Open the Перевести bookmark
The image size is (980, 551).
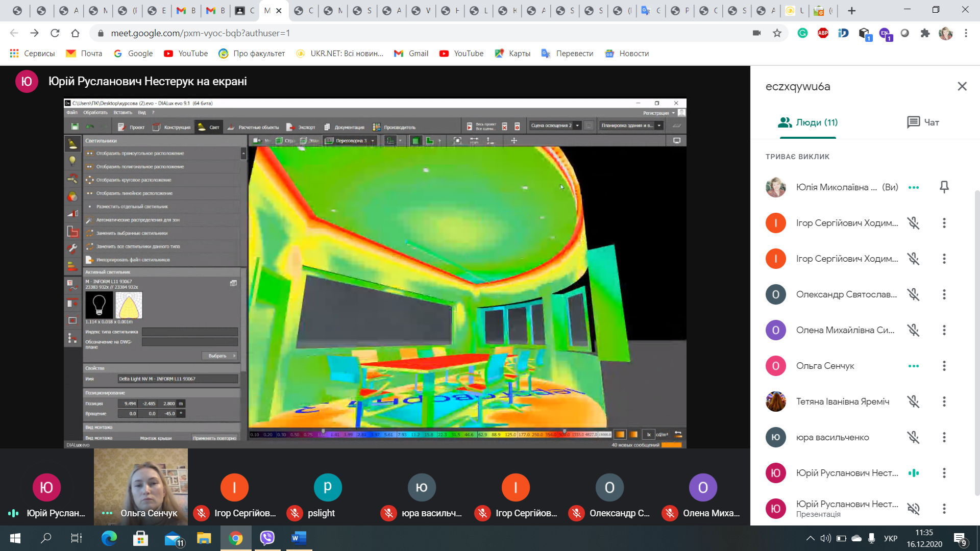(568, 54)
